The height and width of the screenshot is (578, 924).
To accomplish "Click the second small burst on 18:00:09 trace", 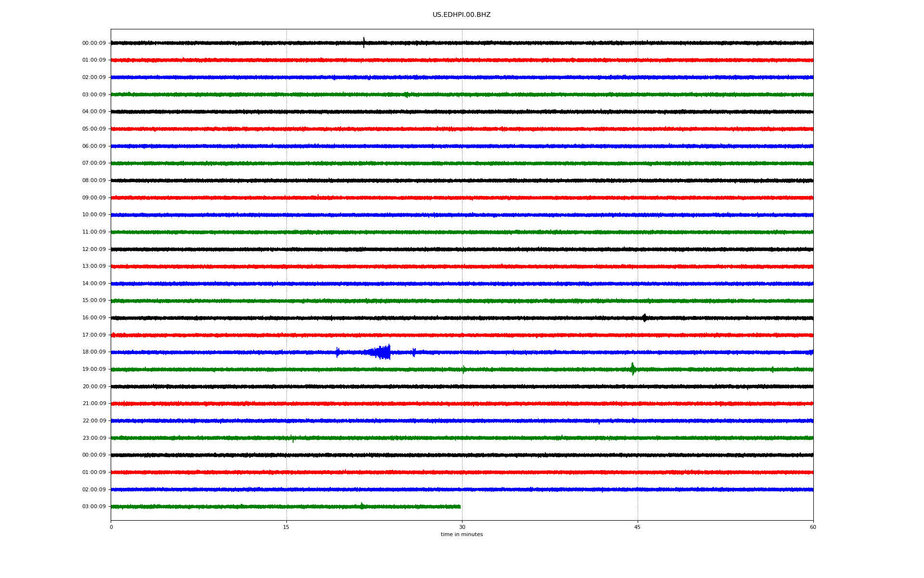I will (x=414, y=352).
